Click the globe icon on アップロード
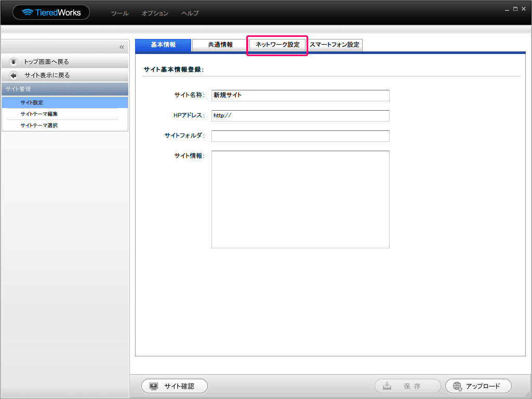The image size is (532, 399). pyautogui.click(x=457, y=386)
